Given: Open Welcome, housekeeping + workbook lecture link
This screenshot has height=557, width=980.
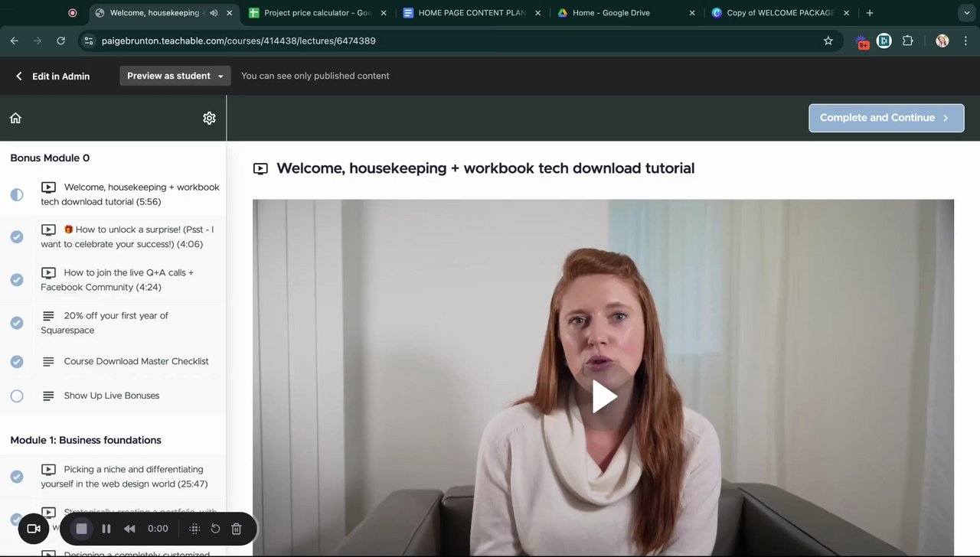Looking at the screenshot, I should [x=130, y=194].
